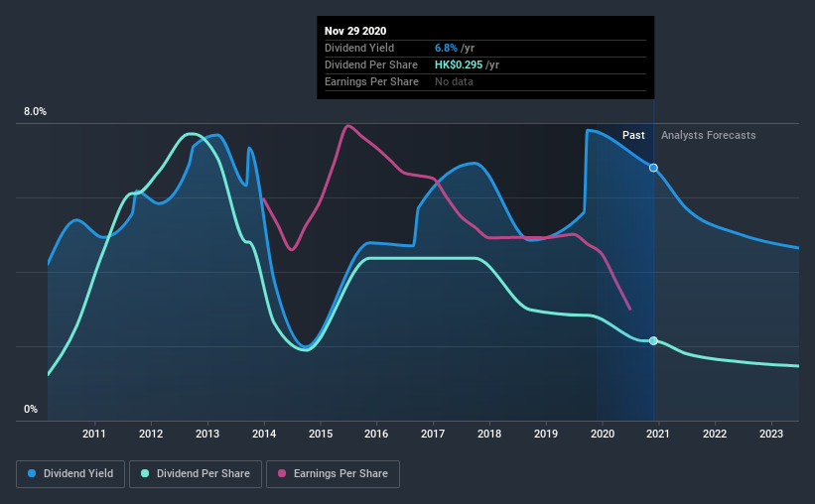The height and width of the screenshot is (504, 815).
Task: Click the Nov 29 2020 tooltip date
Action: click(355, 31)
